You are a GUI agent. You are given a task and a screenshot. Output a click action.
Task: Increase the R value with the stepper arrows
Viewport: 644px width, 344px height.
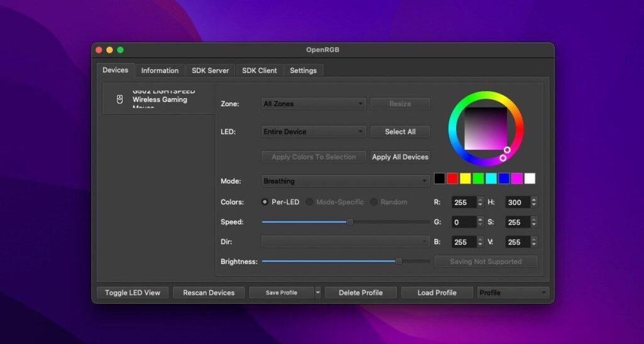[x=480, y=200]
